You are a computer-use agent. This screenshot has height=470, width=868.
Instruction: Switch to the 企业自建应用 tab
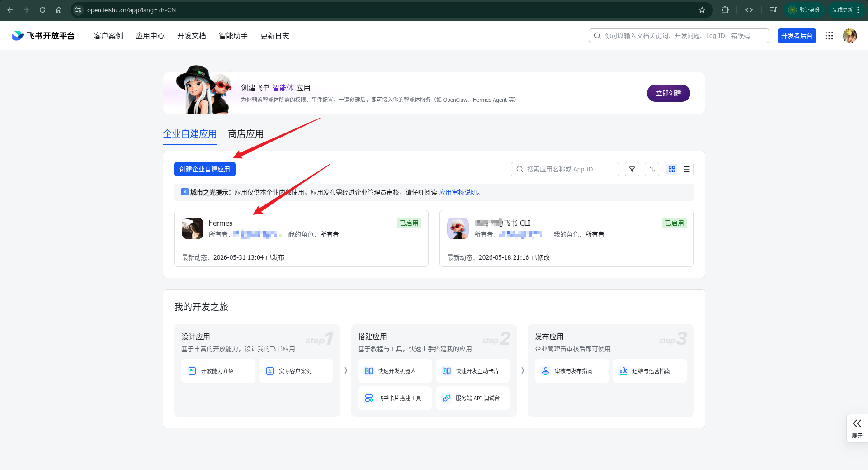click(x=190, y=134)
